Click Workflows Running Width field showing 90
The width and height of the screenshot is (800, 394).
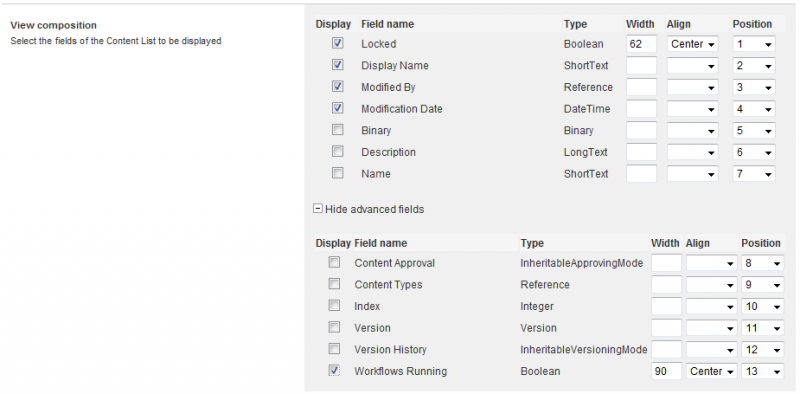[x=667, y=372]
